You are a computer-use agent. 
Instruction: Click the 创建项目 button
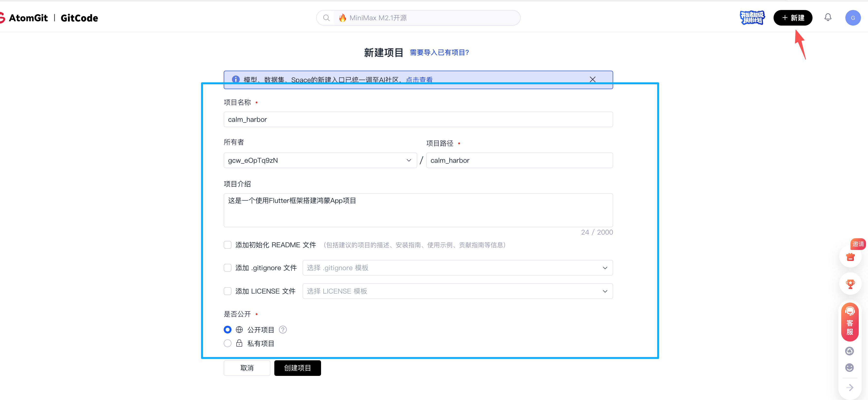297,368
